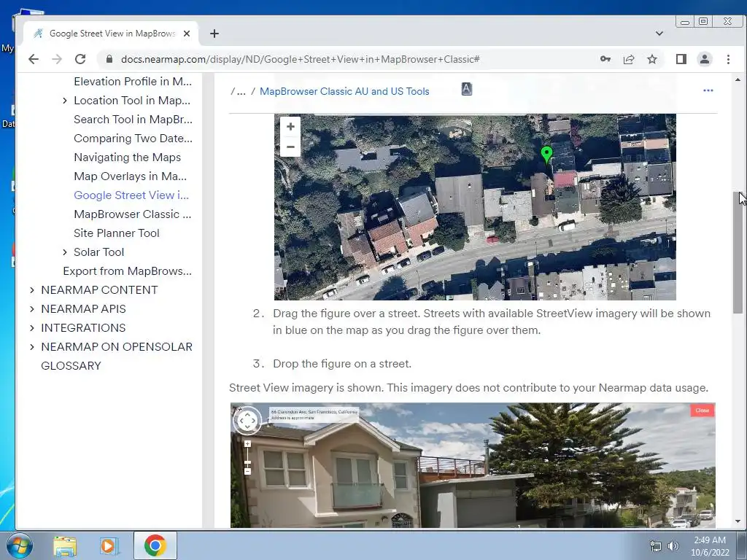Open Navigating the Maps page
This screenshot has width=747, height=560.
pos(127,157)
